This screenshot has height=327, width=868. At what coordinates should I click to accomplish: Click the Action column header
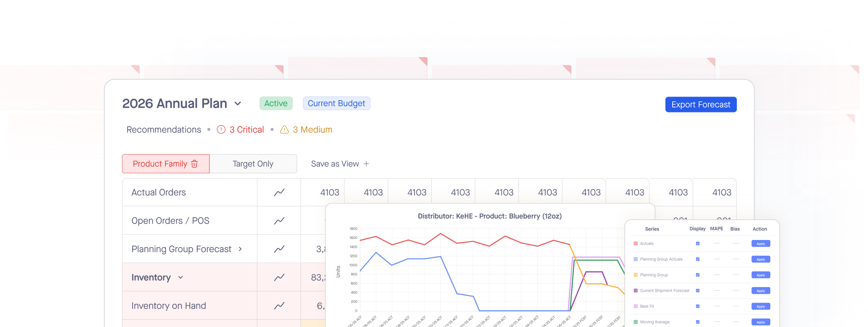pyautogui.click(x=760, y=229)
